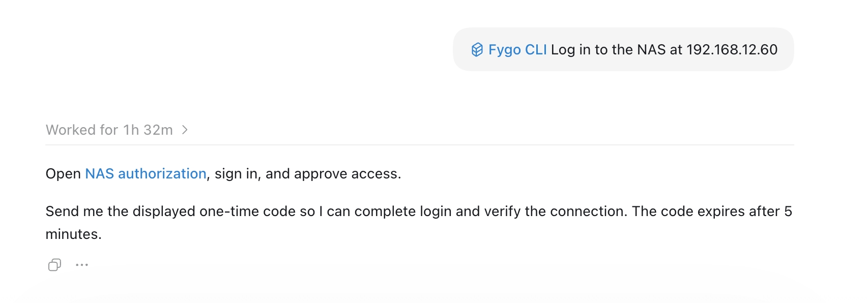Select the IP address 192.168.12.60 text
The image size is (868, 303).
pos(732,50)
